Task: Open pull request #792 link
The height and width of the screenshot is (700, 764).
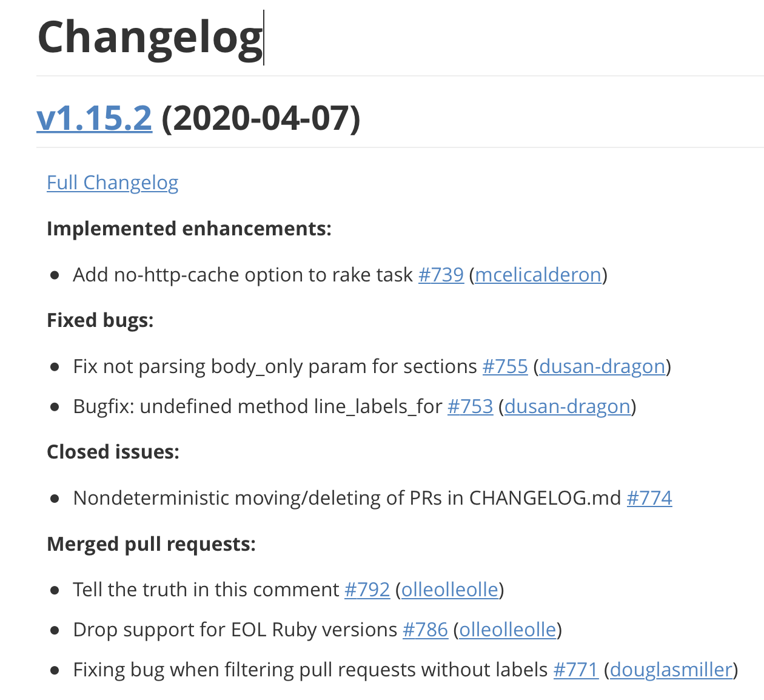Action: coord(367,590)
